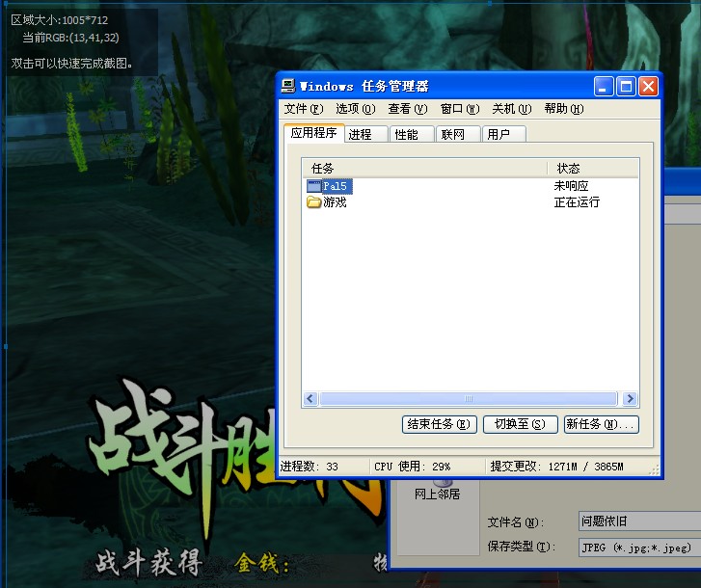The height and width of the screenshot is (588, 701).
Task: Switch to the 进程 tab
Action: (365, 134)
